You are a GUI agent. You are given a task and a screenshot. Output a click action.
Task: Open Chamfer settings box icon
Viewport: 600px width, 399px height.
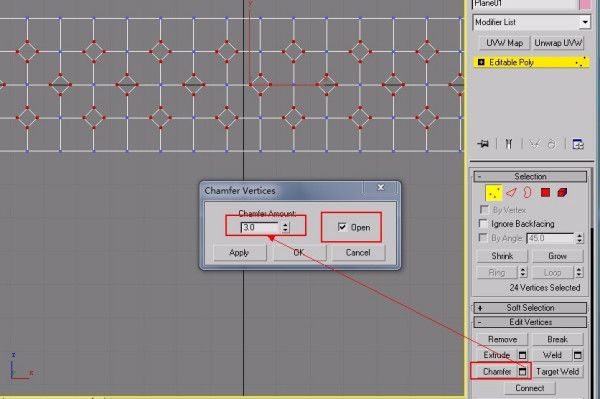[522, 371]
